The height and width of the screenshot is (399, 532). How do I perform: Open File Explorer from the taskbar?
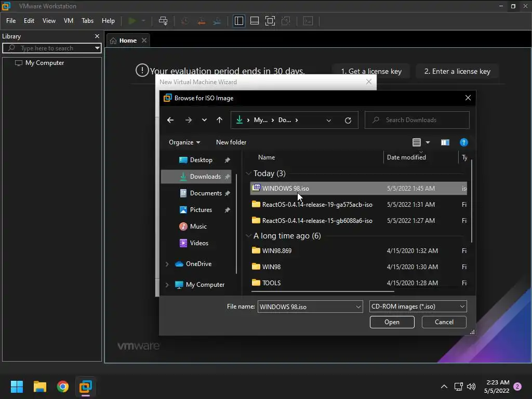(x=39, y=387)
